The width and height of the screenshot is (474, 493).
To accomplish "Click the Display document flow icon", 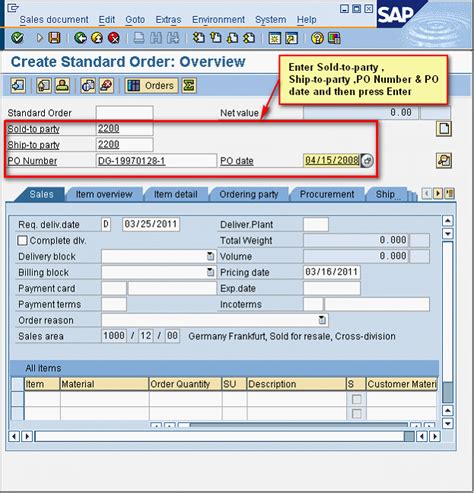I will [x=18, y=85].
